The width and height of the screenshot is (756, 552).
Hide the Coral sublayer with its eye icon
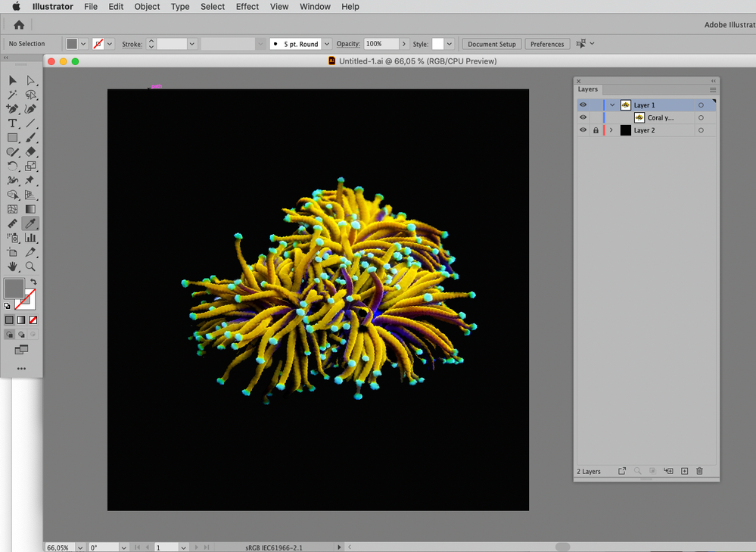[x=583, y=117]
